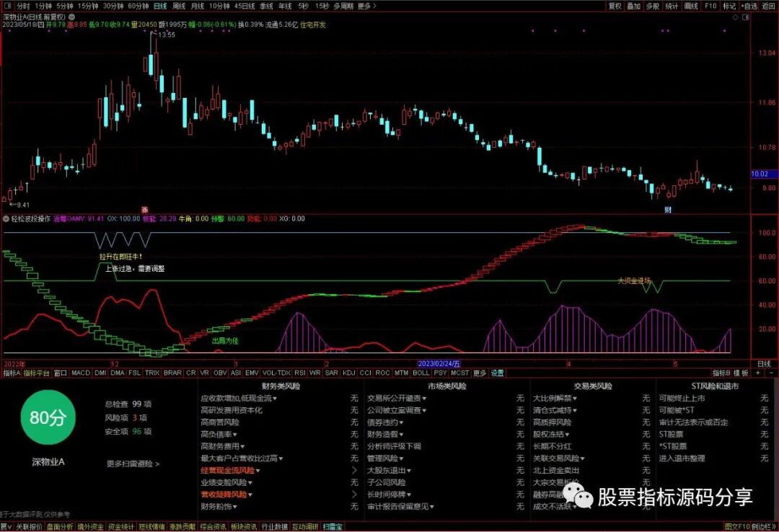779x532 pixels.
Task: Expand 大比例解禁 risk item
Action: (555, 398)
